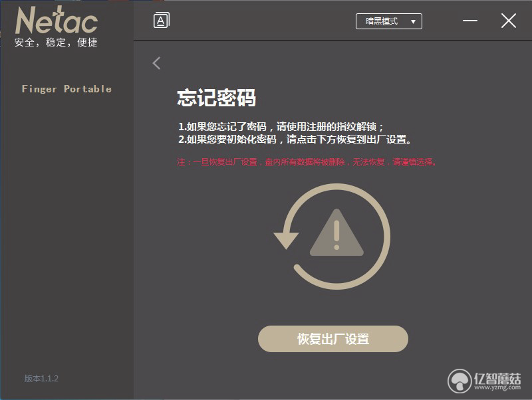
Task: Click the mushroom watermark logo icon
Action: 460,381
